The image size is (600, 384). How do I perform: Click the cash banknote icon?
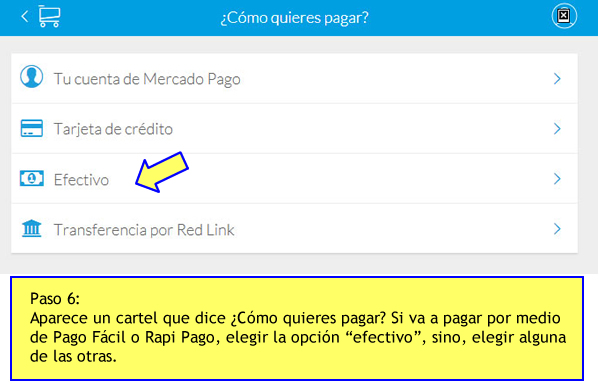point(31,179)
